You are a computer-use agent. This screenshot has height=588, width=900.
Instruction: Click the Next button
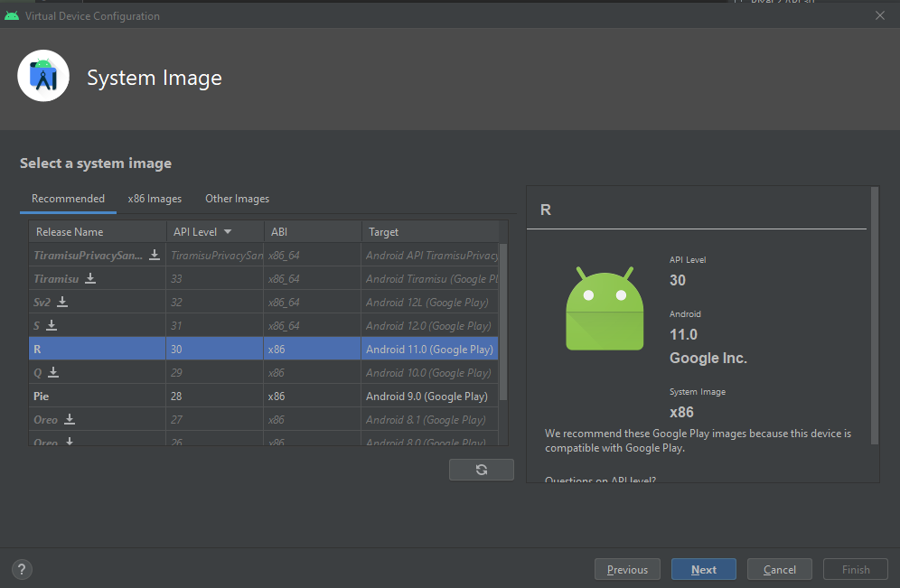point(703,569)
